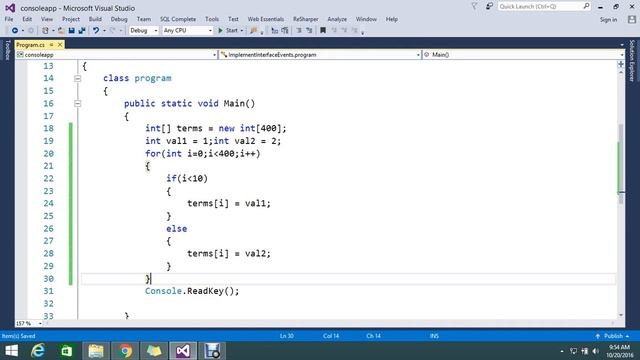Click the Find in Files toolbar icon

254,31
